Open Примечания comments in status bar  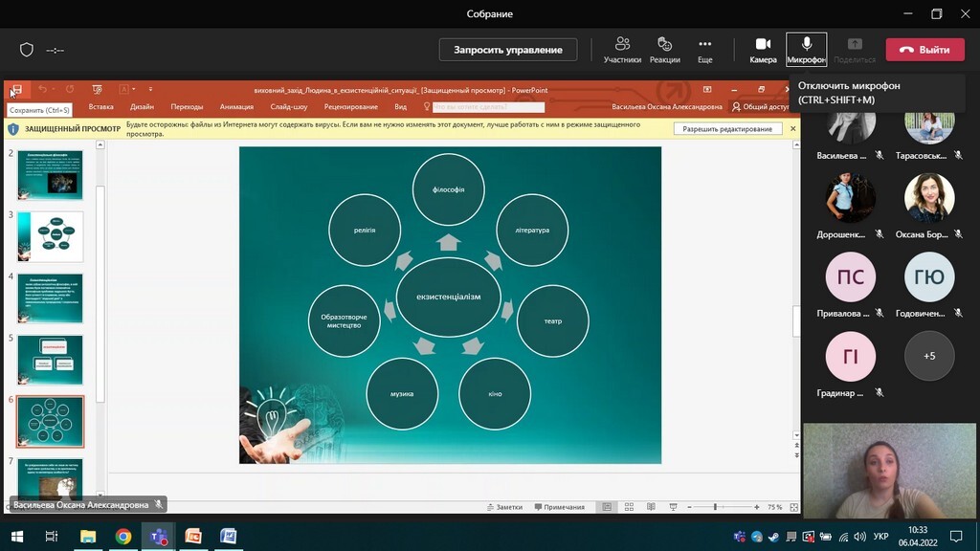click(559, 507)
